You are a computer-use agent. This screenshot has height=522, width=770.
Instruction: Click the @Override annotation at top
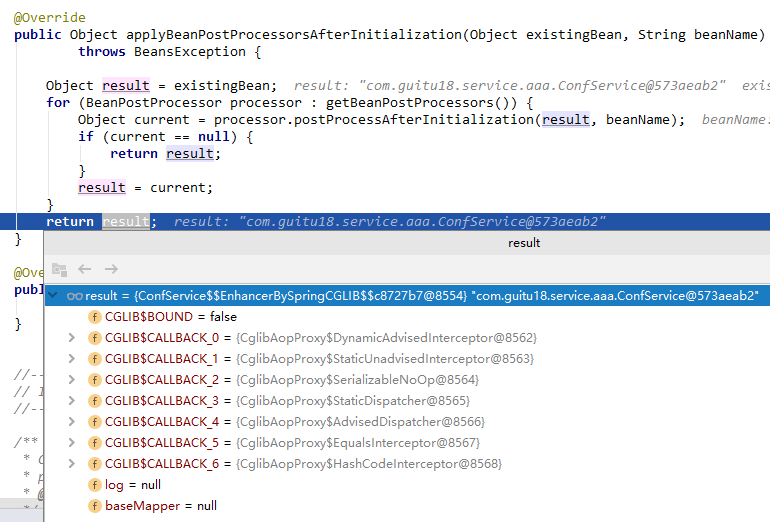50,18
